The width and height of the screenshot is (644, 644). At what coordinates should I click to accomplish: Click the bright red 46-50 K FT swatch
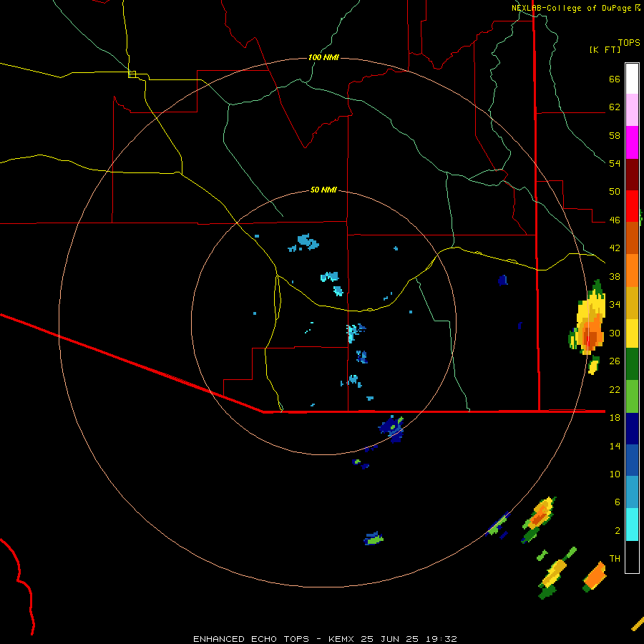[632, 206]
